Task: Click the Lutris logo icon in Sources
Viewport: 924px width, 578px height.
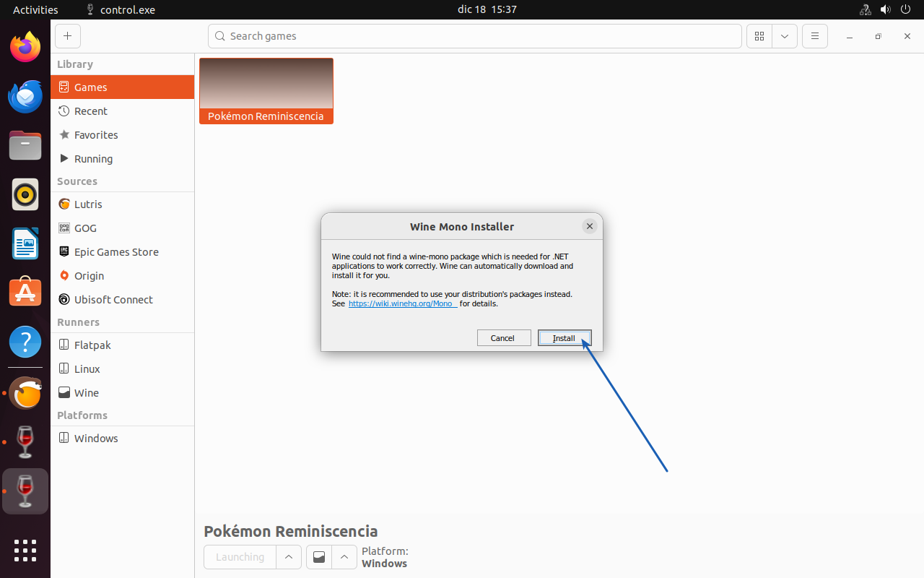Action: click(64, 204)
